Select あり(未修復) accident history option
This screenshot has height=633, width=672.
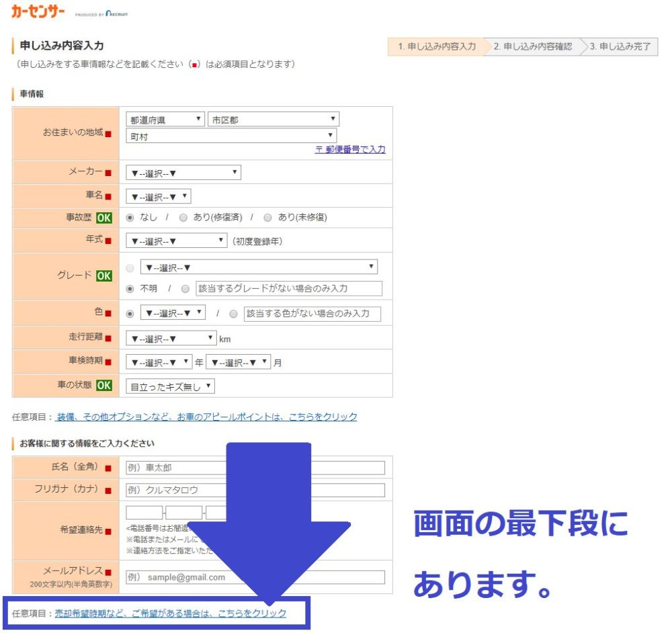pyautogui.click(x=268, y=218)
